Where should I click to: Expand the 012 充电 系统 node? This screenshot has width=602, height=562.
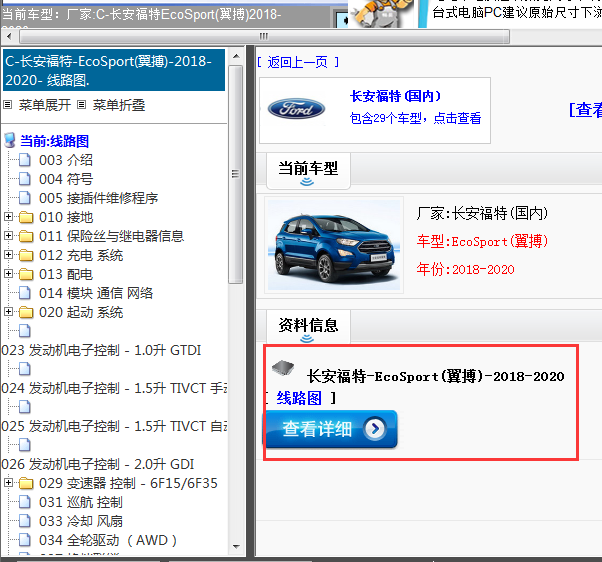[8, 255]
